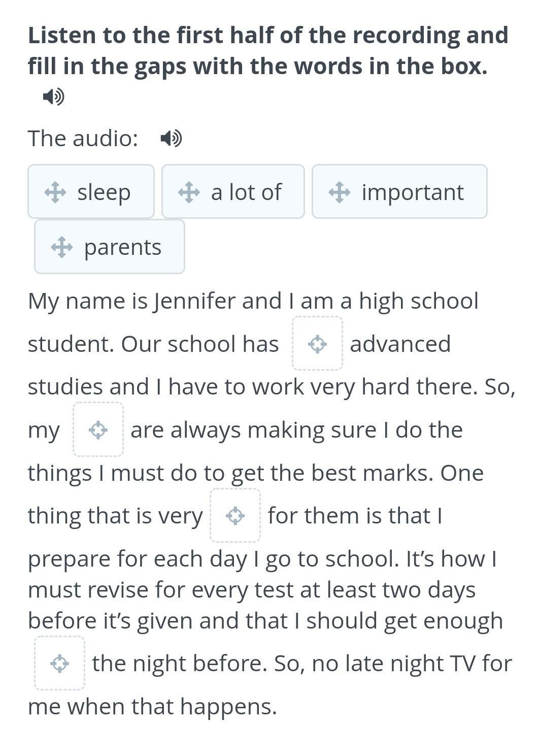Screen dimensions: 538x756
Task: Select the gap before "the night before"
Action: (59, 663)
